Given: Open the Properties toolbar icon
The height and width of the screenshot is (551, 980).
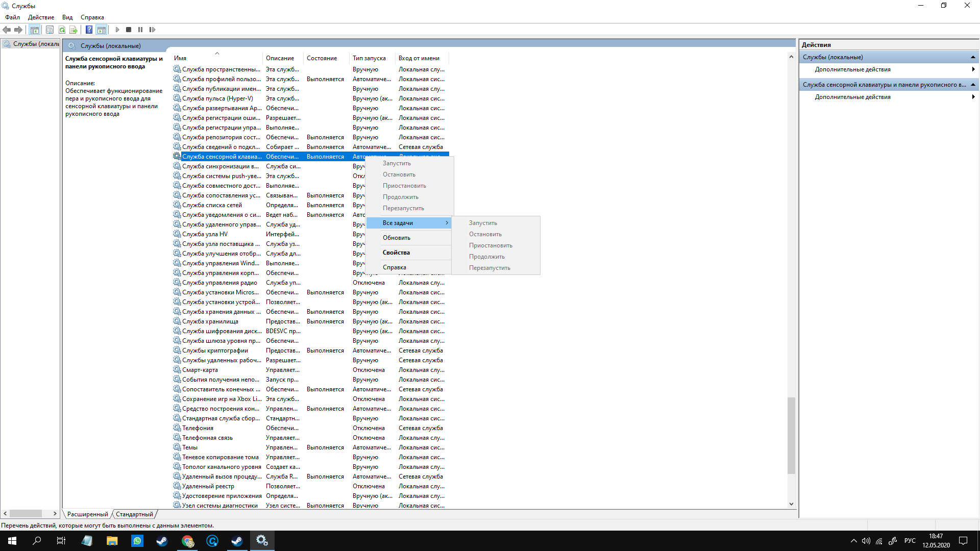Looking at the screenshot, I should click(x=50, y=30).
